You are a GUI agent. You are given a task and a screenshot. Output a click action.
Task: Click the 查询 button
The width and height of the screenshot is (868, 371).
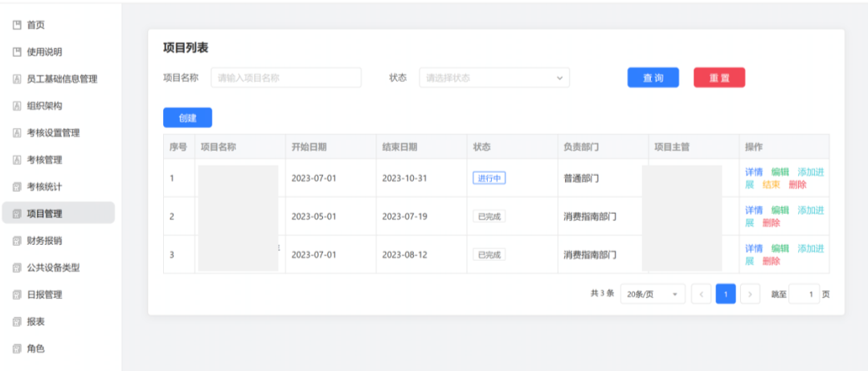pos(653,78)
